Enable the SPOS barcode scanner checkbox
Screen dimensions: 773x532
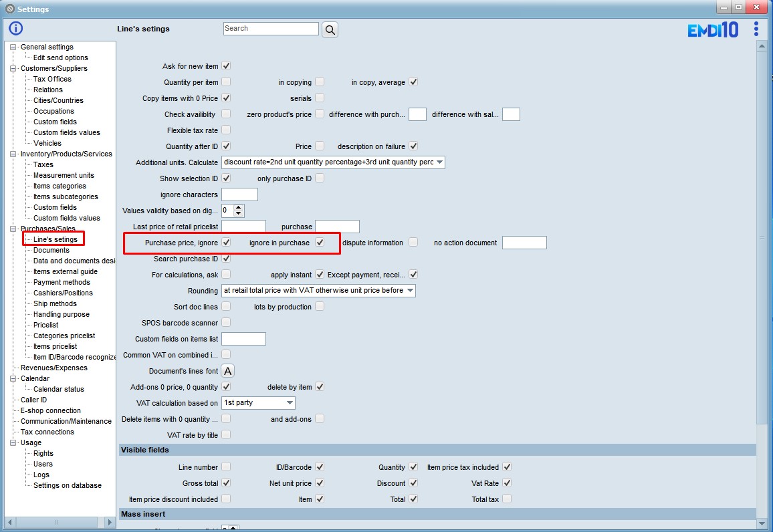coord(226,323)
